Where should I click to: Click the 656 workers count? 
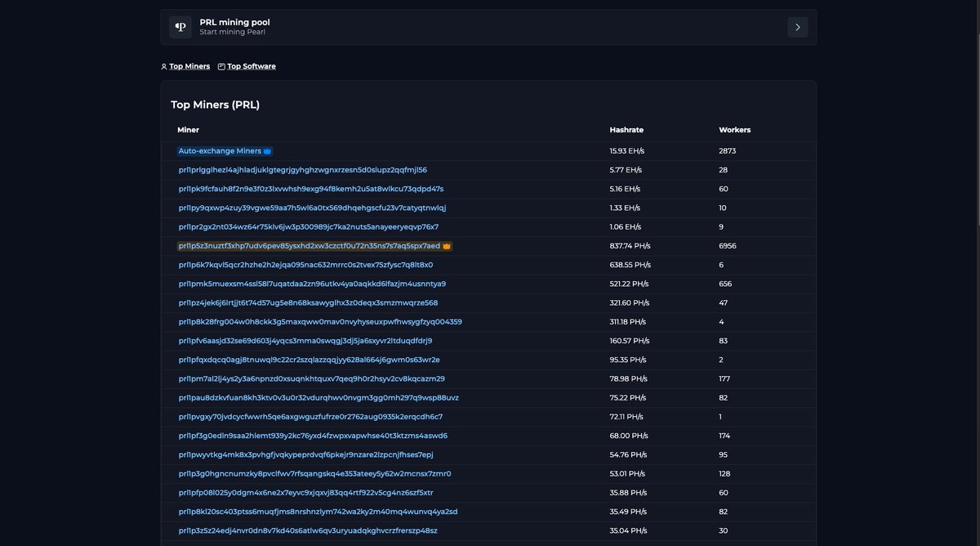pos(725,284)
